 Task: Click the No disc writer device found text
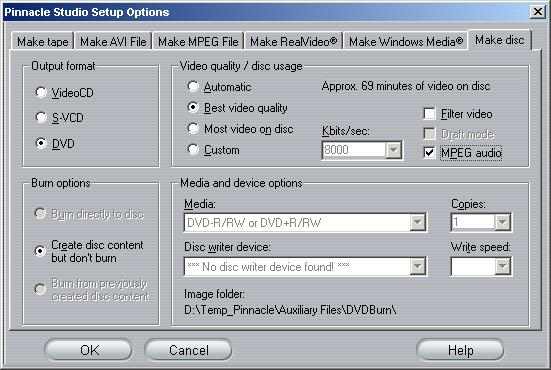pos(268,267)
